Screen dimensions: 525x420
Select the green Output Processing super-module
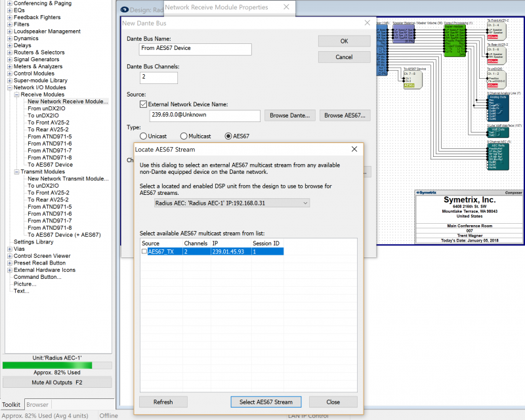coord(454,40)
